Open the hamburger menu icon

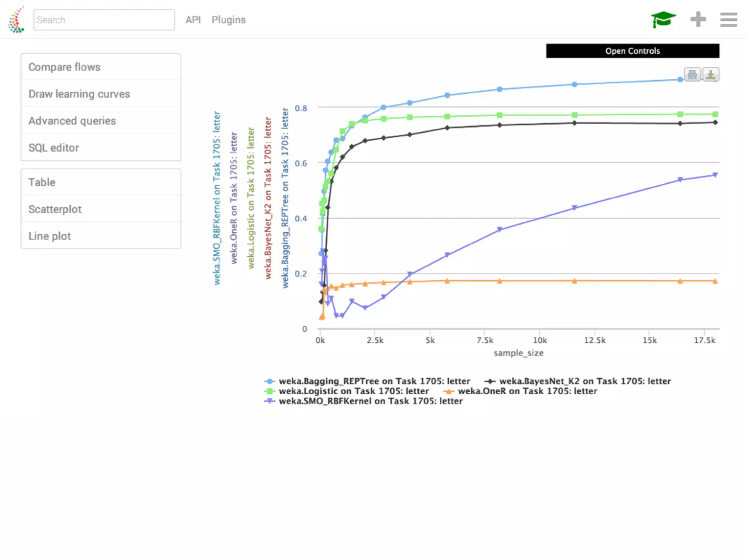click(728, 20)
